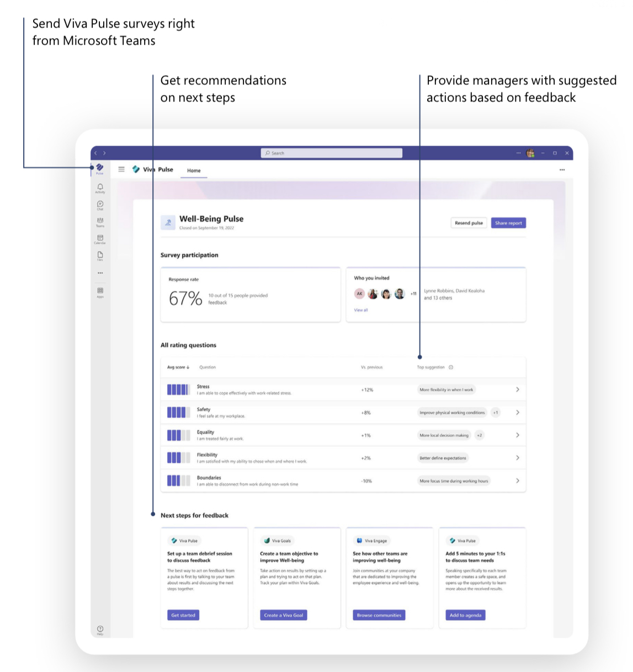
Task: Click the Search box in title bar
Action: click(x=331, y=153)
